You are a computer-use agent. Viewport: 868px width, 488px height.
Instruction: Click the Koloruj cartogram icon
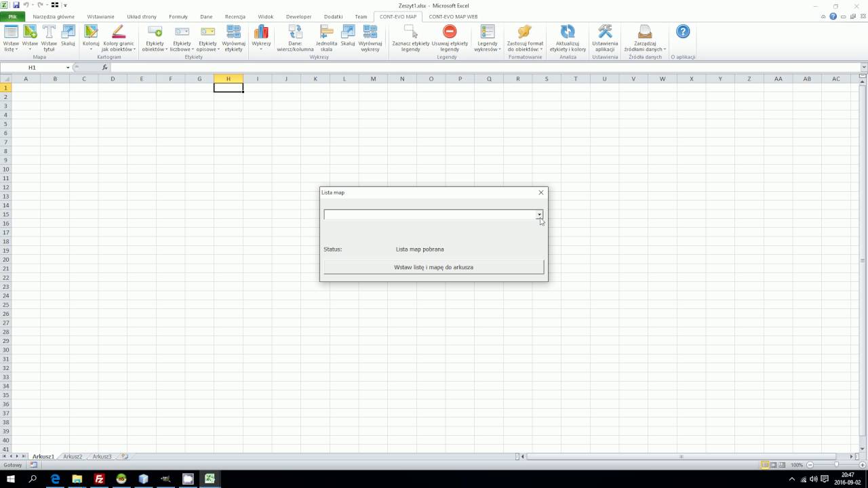91,38
